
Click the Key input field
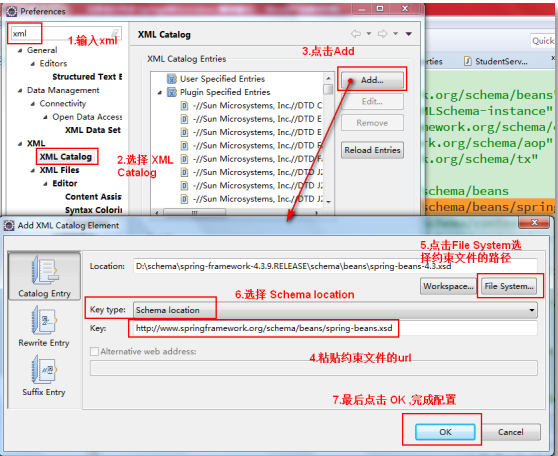pos(335,328)
